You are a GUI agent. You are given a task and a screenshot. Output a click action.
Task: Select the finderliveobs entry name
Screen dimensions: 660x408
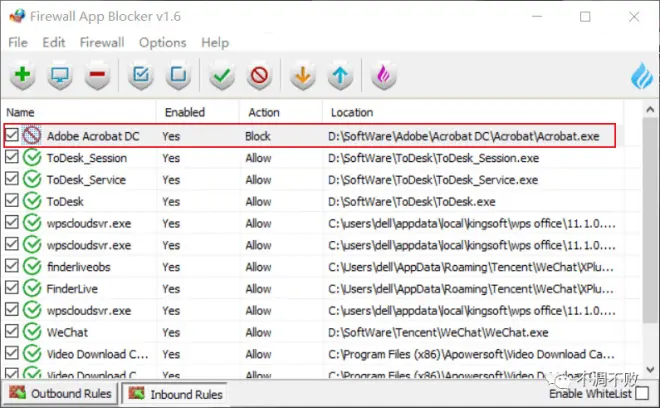[79, 267]
